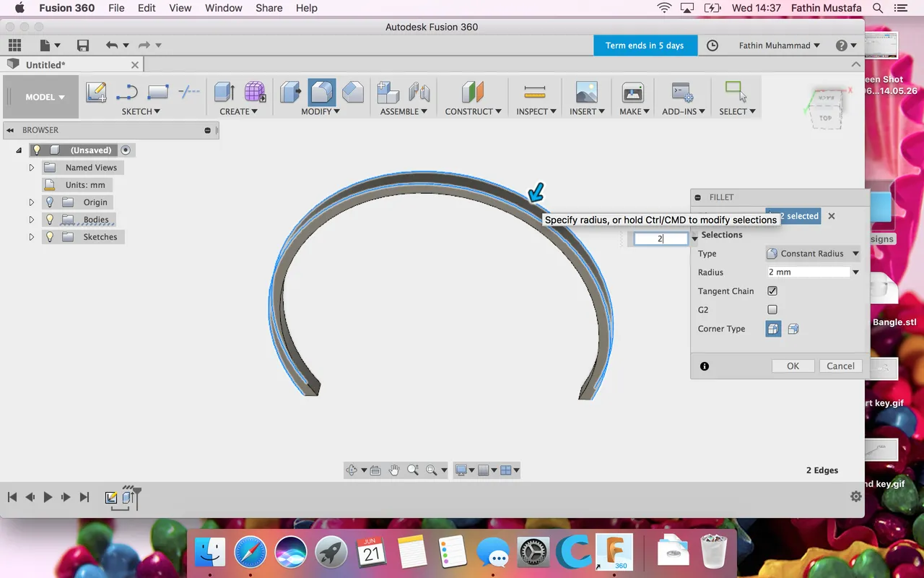Click the sketch feature in timeline
Image resolution: width=924 pixels, height=578 pixels.
tap(111, 498)
